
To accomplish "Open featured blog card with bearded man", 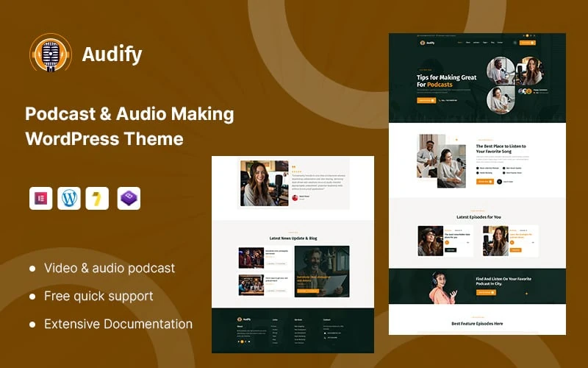I will pos(322,271).
